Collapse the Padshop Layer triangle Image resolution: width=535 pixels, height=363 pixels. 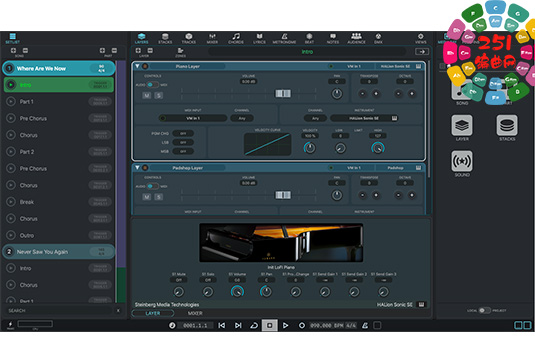click(x=137, y=168)
